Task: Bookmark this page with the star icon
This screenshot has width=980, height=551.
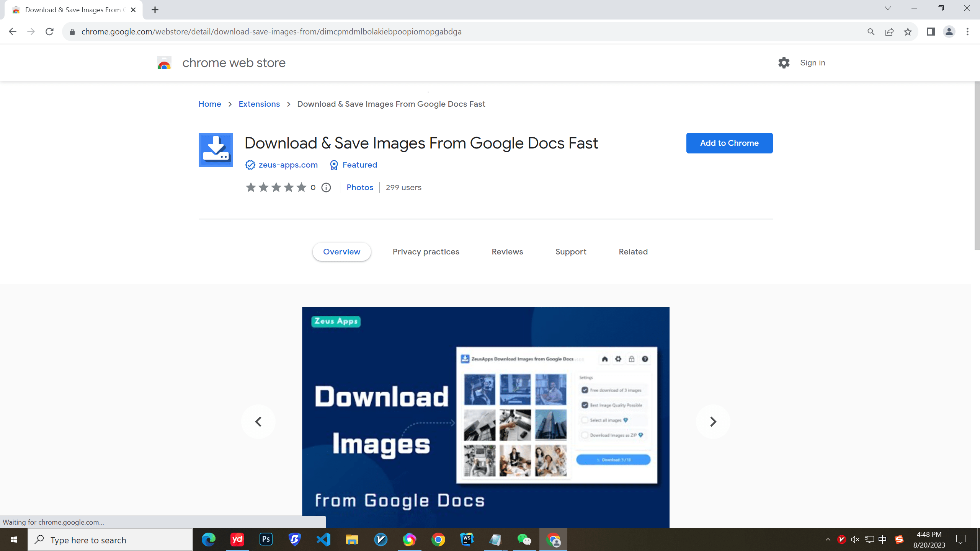Action: click(x=908, y=32)
